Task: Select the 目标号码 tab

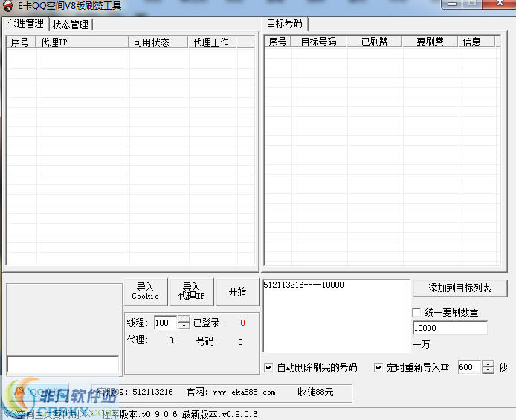Action: coord(285,23)
